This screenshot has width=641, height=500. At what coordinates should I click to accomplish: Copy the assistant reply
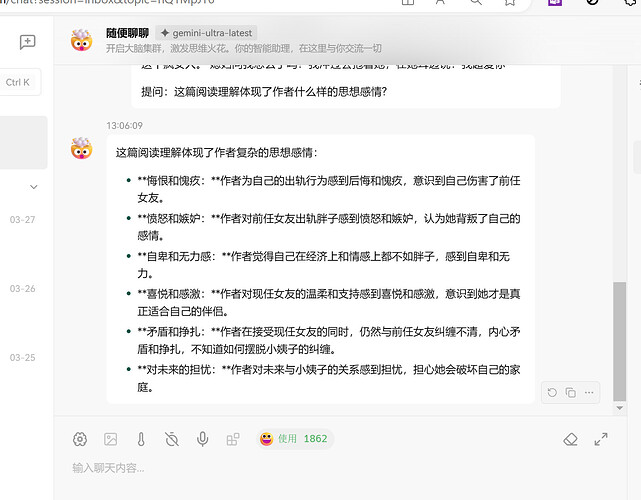[570, 392]
